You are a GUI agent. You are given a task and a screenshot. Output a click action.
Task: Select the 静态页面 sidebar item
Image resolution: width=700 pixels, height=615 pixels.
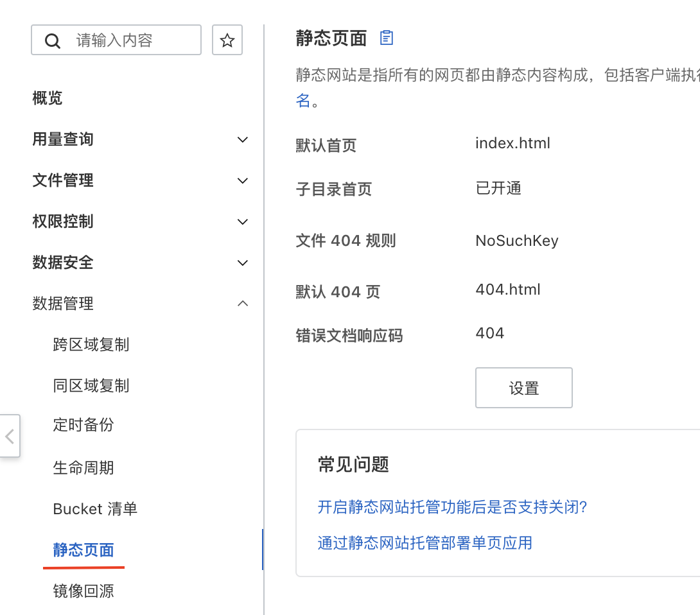83,550
